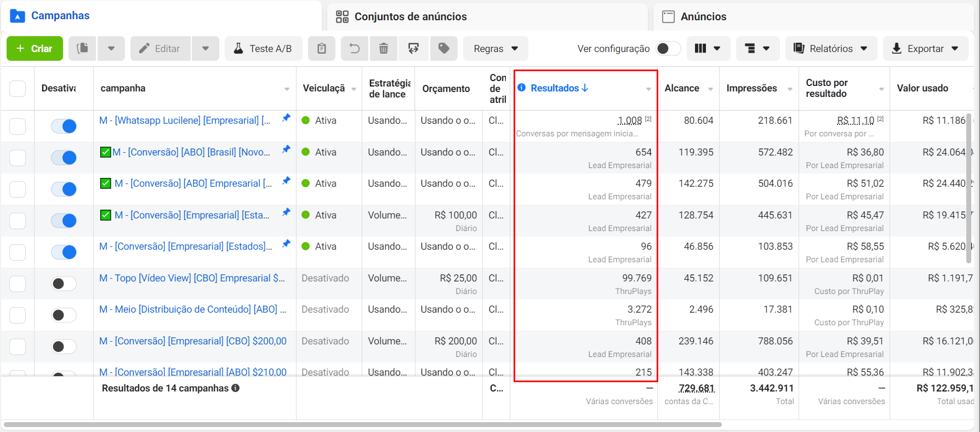Click the 729.681 total reach value

[696, 388]
